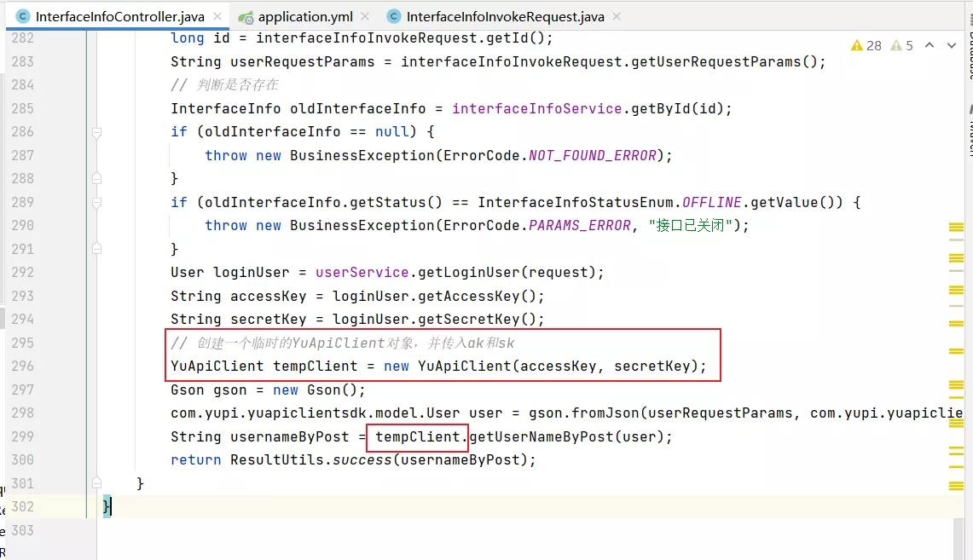Click the getUserRequestParams method call

point(716,62)
